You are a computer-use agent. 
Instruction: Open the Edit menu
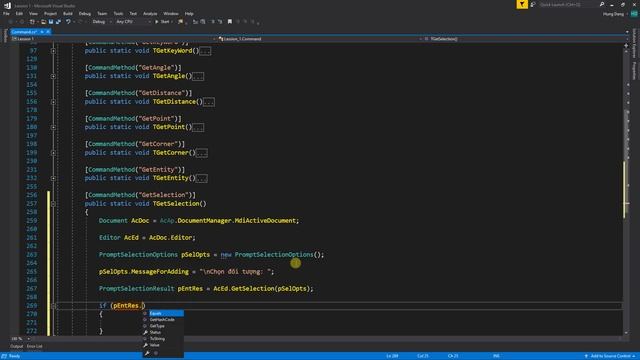click(19, 13)
